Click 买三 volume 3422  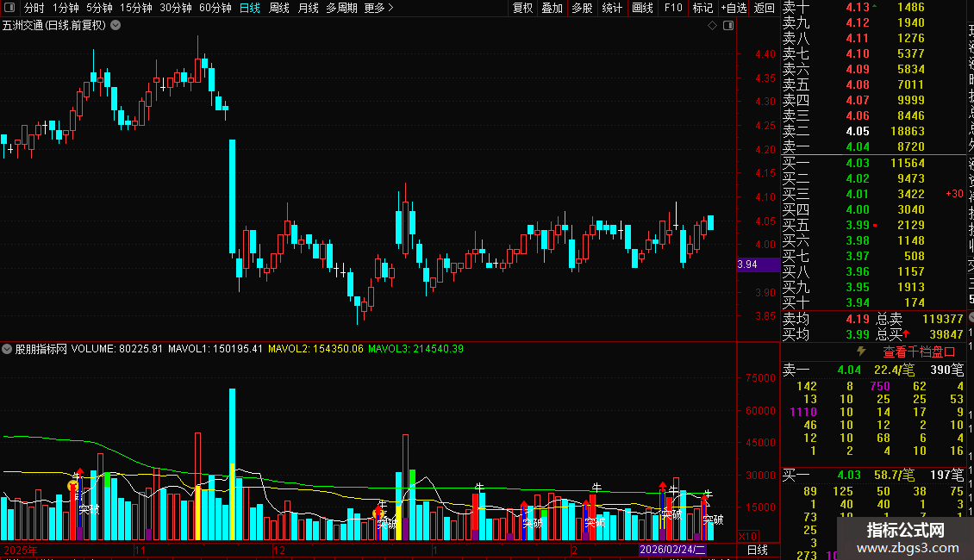point(910,195)
